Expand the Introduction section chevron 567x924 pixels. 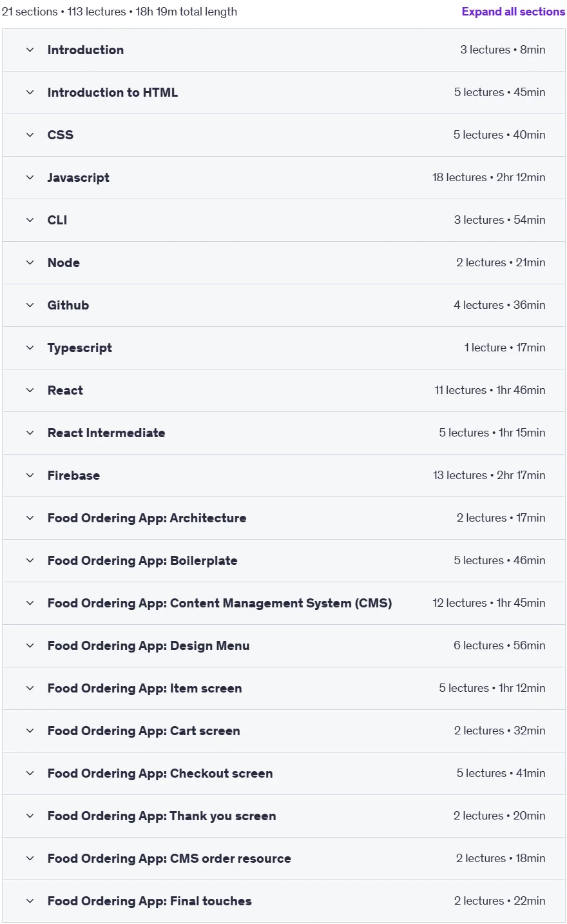(x=30, y=50)
